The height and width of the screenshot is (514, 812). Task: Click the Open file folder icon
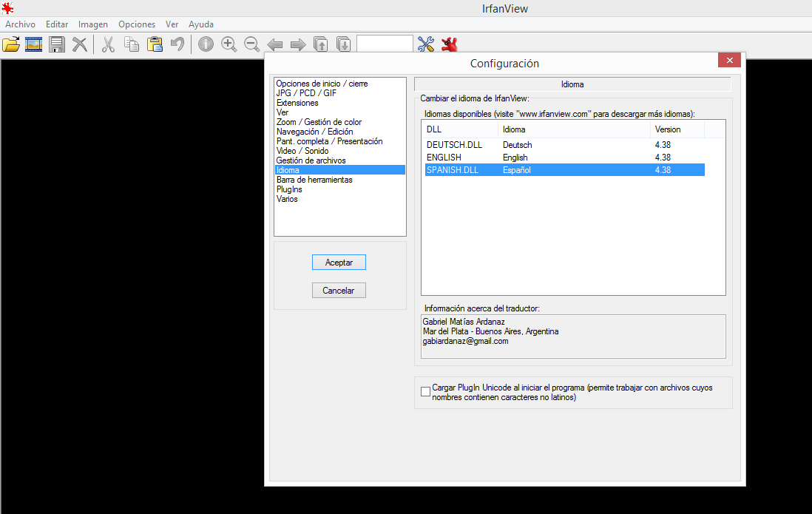[x=11, y=44]
